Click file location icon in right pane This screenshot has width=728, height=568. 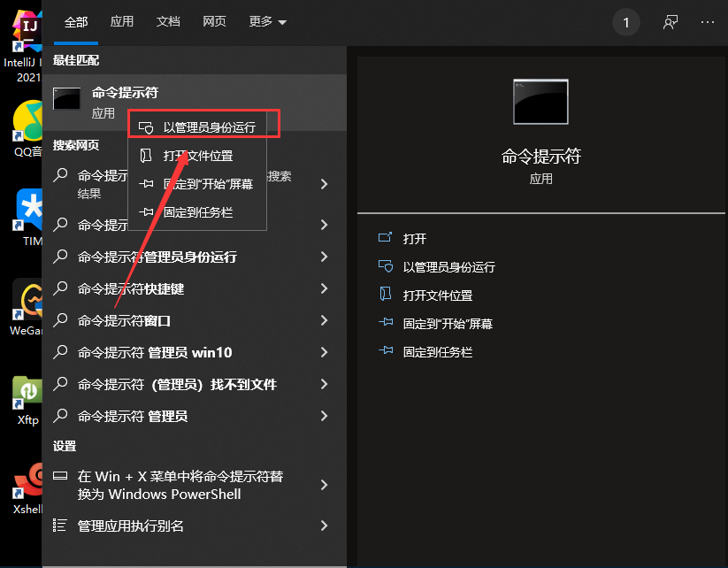coord(386,294)
